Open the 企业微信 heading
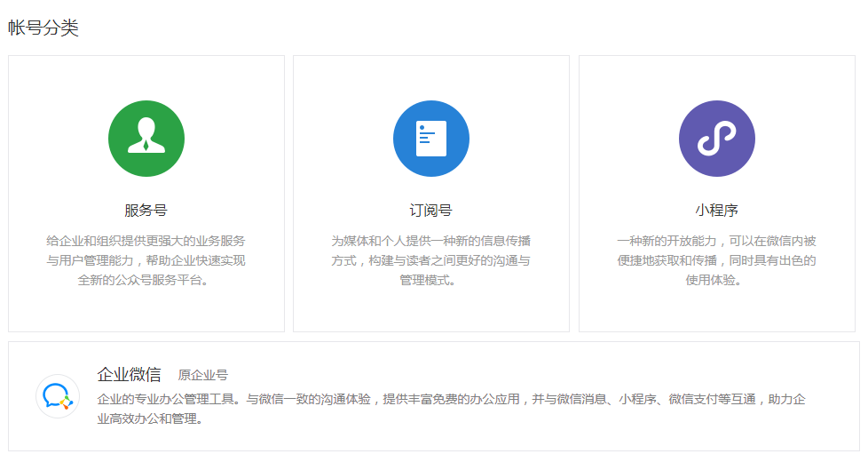The image size is (868, 462). (x=129, y=374)
